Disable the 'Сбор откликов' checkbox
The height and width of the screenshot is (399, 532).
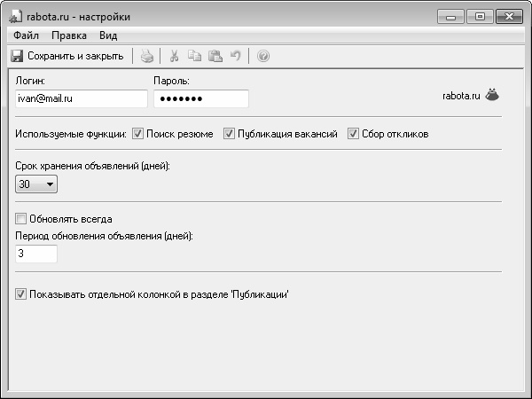353,134
